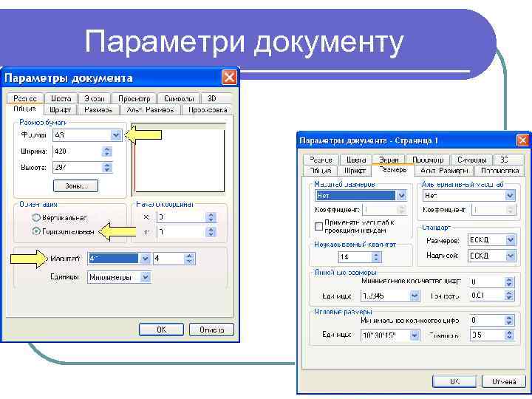Select Альт. Размеры tab in left dialog

(x=150, y=109)
